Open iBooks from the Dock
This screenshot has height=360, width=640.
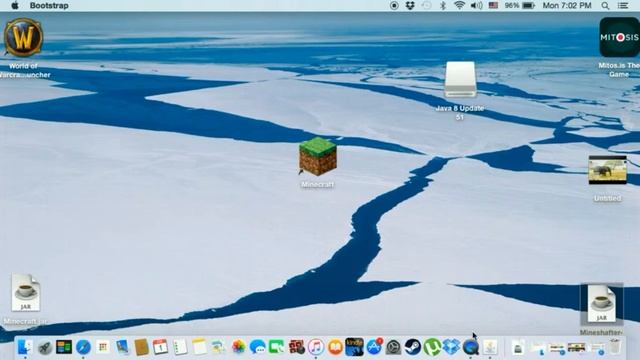pos(335,347)
